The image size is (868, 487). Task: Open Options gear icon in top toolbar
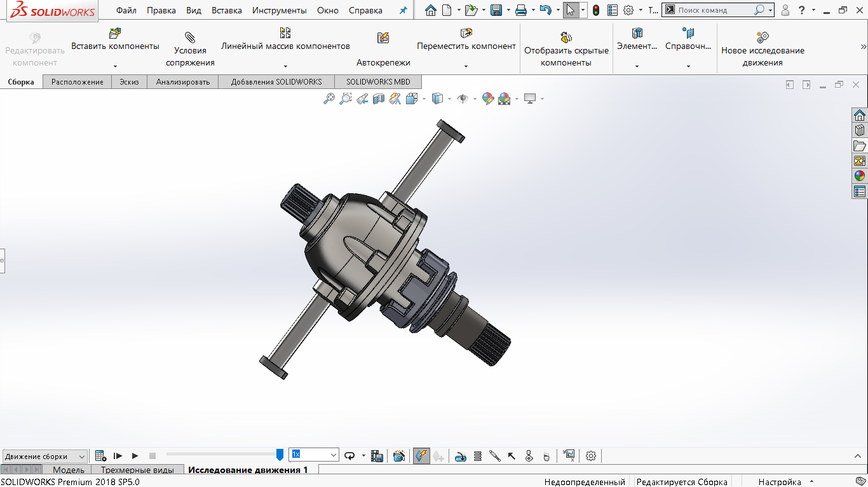click(x=628, y=10)
